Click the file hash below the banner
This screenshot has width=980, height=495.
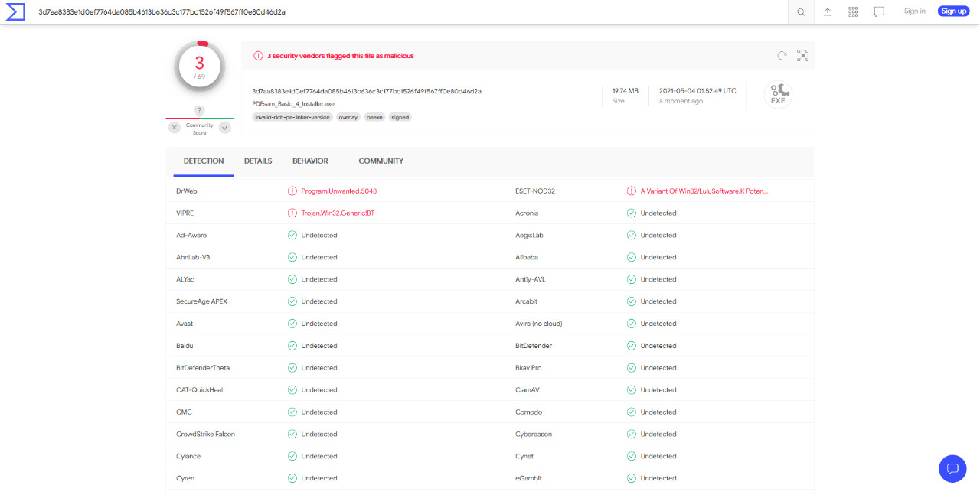point(367,91)
